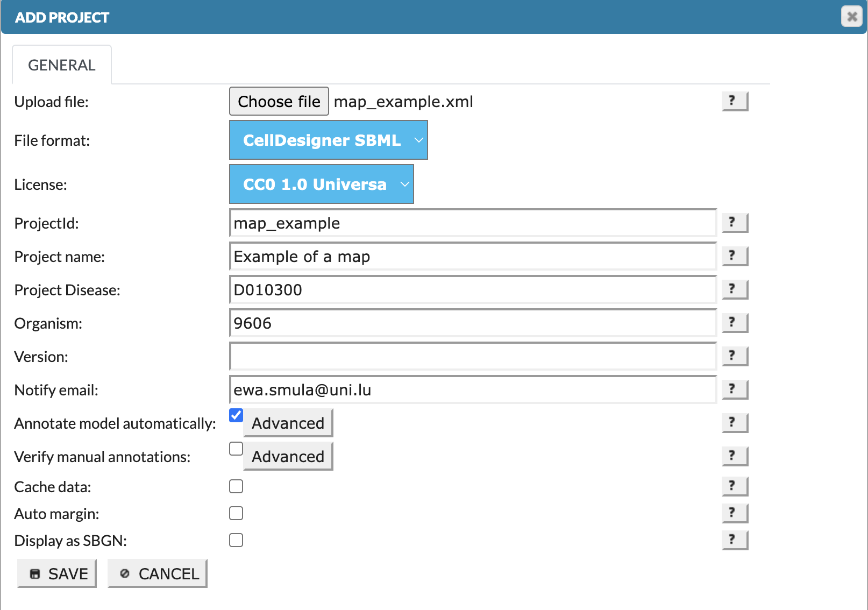Viewport: 868px width, 610px height.
Task: Open help for ProjectId field
Action: point(734,223)
